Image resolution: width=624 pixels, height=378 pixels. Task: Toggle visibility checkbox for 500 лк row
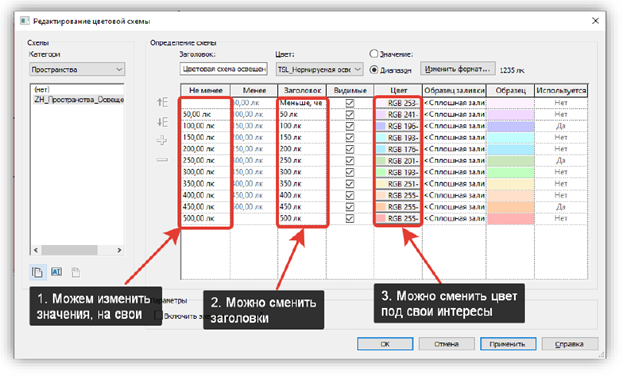pos(350,218)
